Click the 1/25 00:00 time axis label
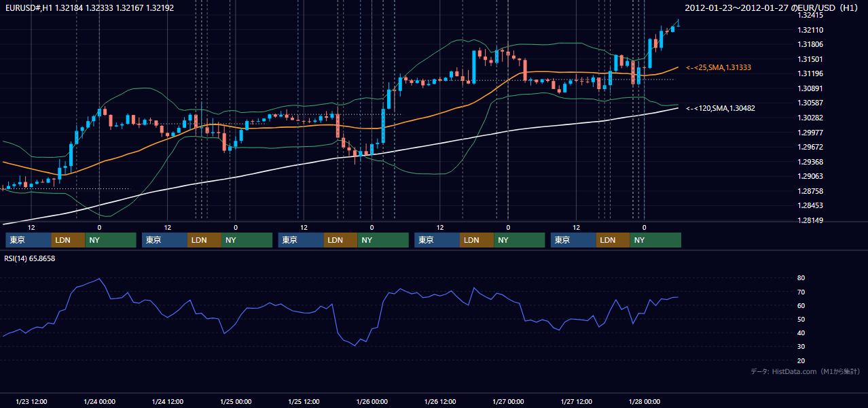This screenshot has height=408, width=868. (236, 402)
